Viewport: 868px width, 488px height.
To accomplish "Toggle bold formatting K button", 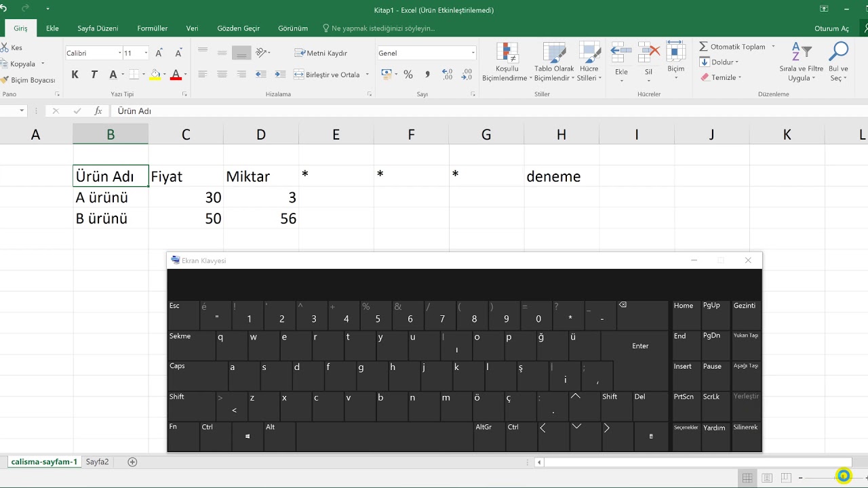I will (75, 75).
